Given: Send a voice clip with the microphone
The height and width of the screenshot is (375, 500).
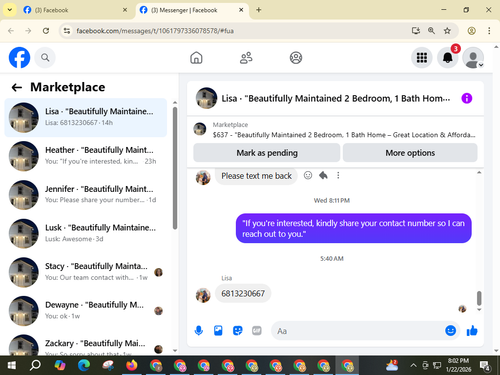Looking at the screenshot, I should click(199, 331).
